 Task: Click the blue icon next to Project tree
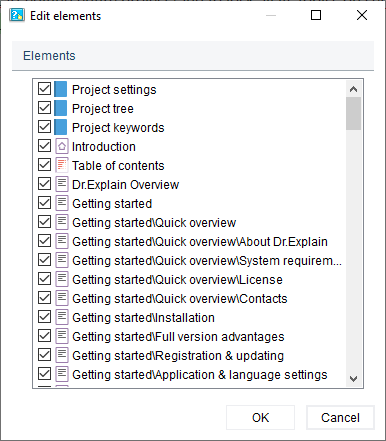tap(61, 108)
